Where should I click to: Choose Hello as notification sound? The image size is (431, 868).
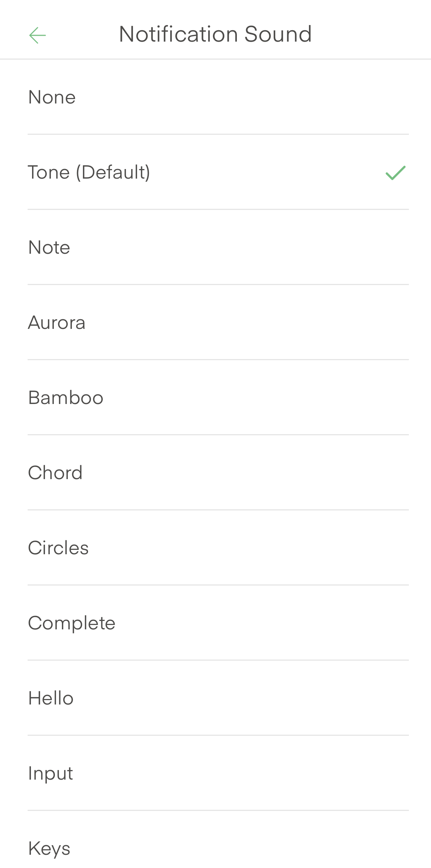tap(51, 698)
